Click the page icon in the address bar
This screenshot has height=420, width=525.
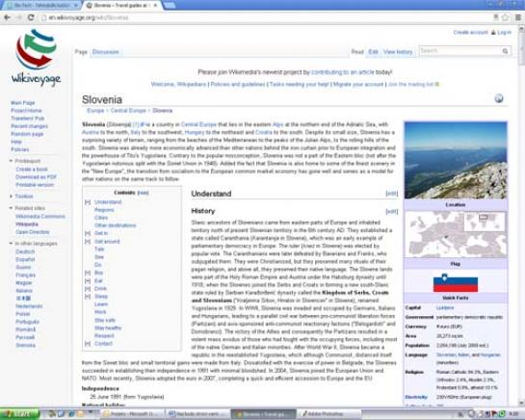[44, 17]
